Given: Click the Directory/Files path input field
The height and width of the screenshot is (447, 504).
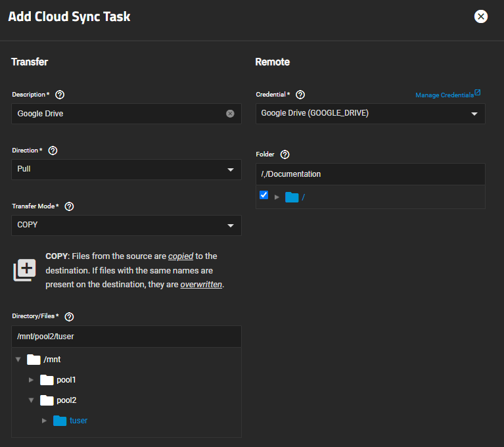Looking at the screenshot, I should (126, 337).
